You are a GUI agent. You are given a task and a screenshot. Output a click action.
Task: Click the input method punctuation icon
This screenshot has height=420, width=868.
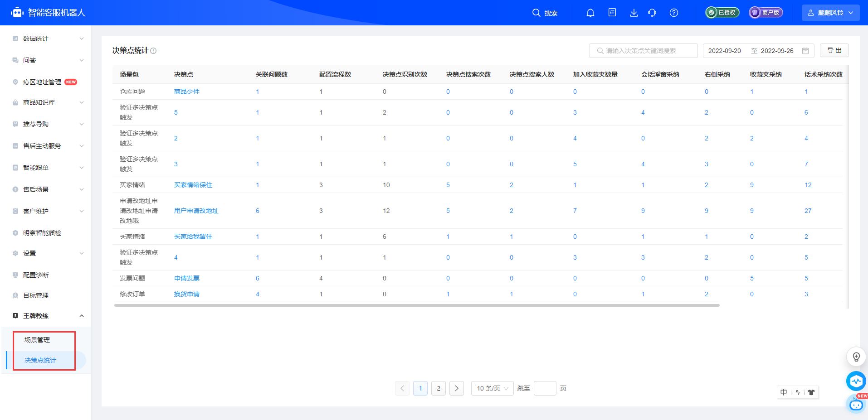point(798,392)
